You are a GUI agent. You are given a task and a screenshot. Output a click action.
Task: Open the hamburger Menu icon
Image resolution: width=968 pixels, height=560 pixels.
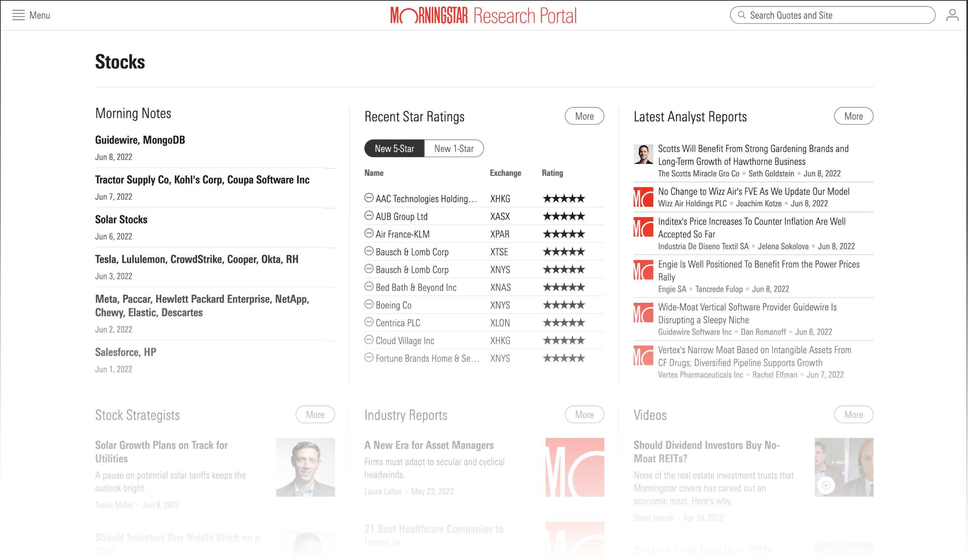(18, 15)
